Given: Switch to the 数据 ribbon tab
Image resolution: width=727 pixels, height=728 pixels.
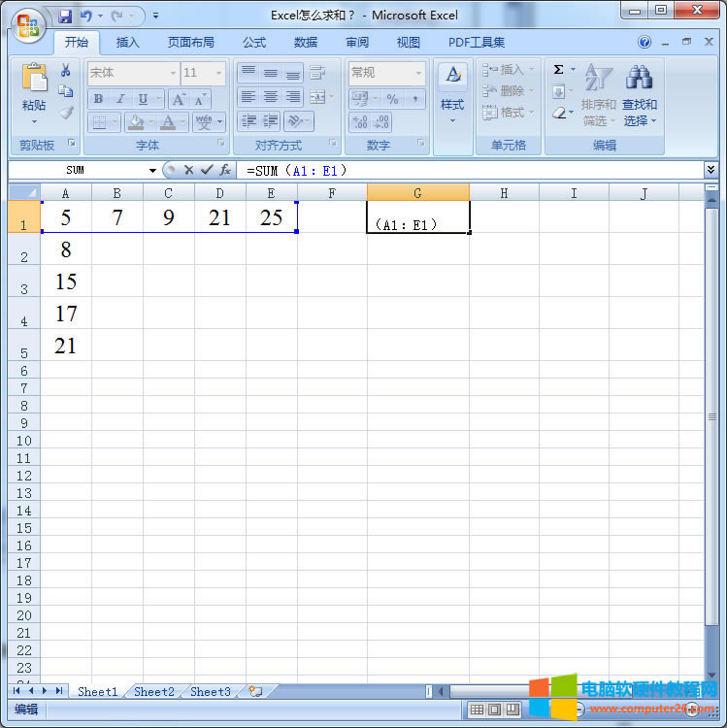Looking at the screenshot, I should click(x=306, y=43).
